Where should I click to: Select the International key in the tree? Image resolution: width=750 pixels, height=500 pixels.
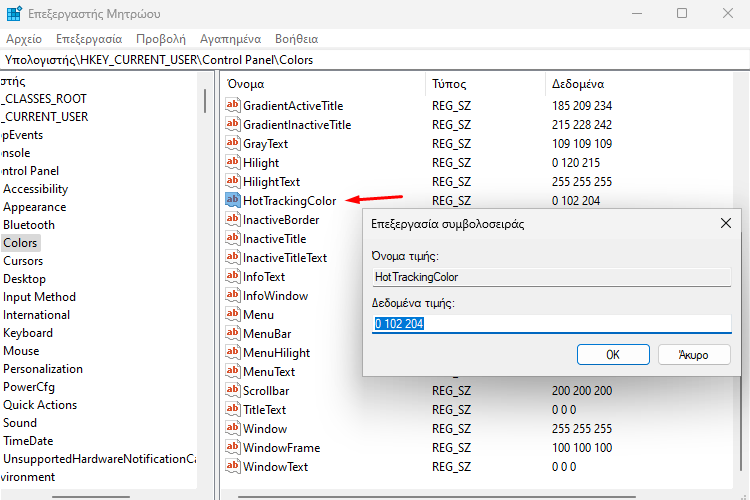(36, 315)
